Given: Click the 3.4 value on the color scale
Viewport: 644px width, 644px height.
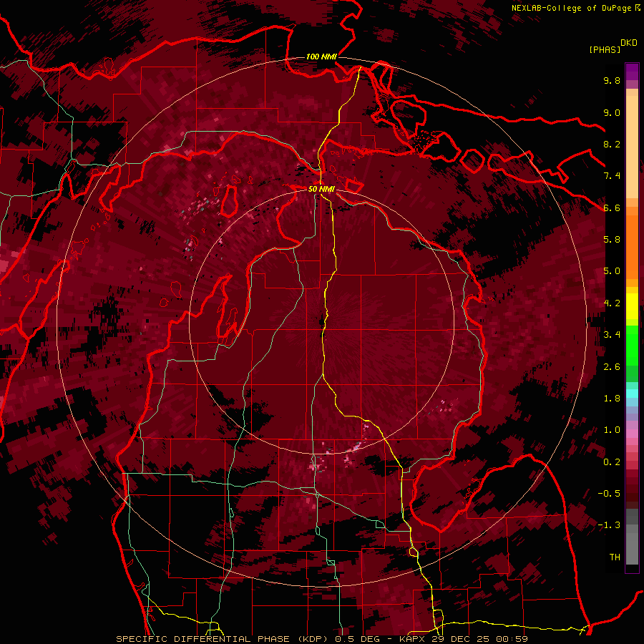Looking at the screenshot, I should click(x=612, y=335).
